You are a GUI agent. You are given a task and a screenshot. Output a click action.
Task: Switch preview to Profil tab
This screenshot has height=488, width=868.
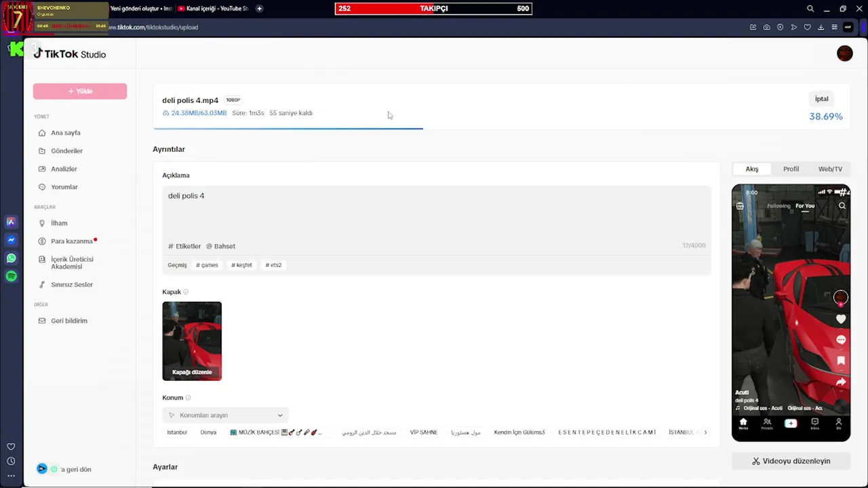click(791, 169)
